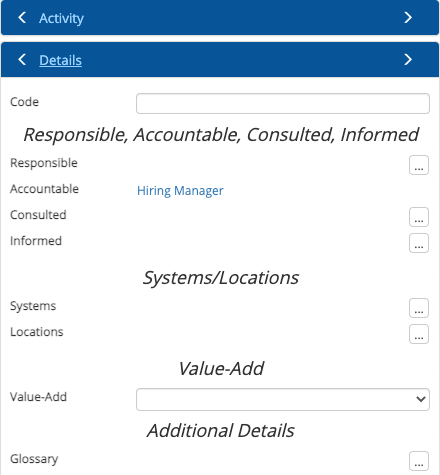Click the Additional Details section heading

(221, 430)
